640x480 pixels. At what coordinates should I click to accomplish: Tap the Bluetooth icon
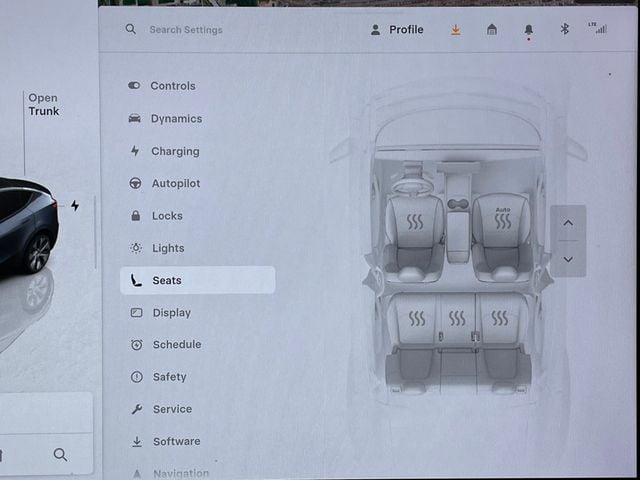click(x=564, y=30)
